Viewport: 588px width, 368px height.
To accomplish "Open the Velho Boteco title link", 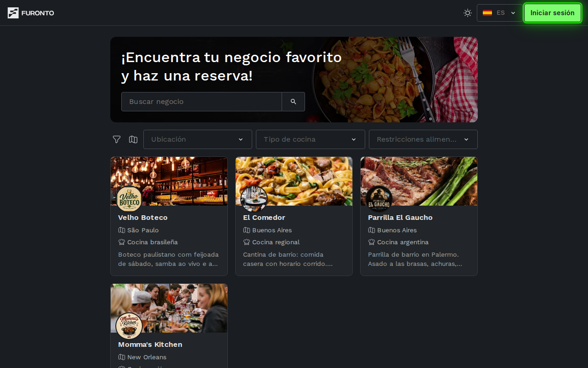I will point(143,218).
